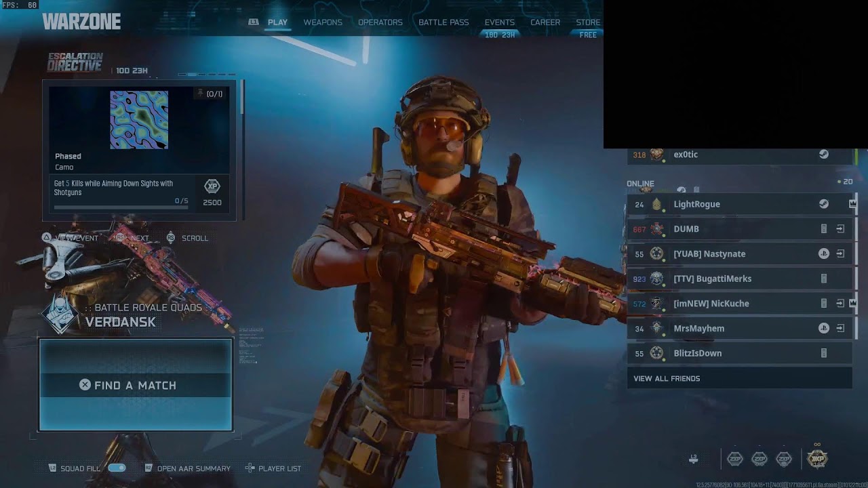
Task: Click the ONLINE section header
Action: pos(640,184)
